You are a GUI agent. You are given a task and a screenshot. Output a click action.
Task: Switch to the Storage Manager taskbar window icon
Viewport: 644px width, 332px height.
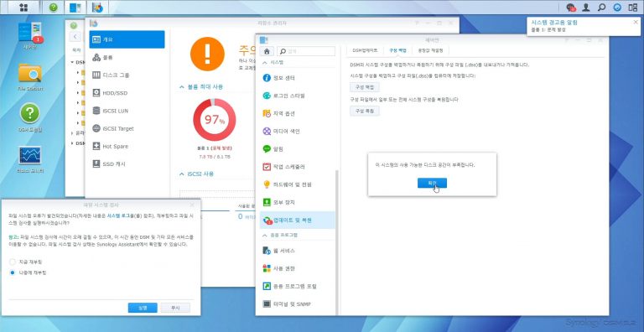point(97,7)
